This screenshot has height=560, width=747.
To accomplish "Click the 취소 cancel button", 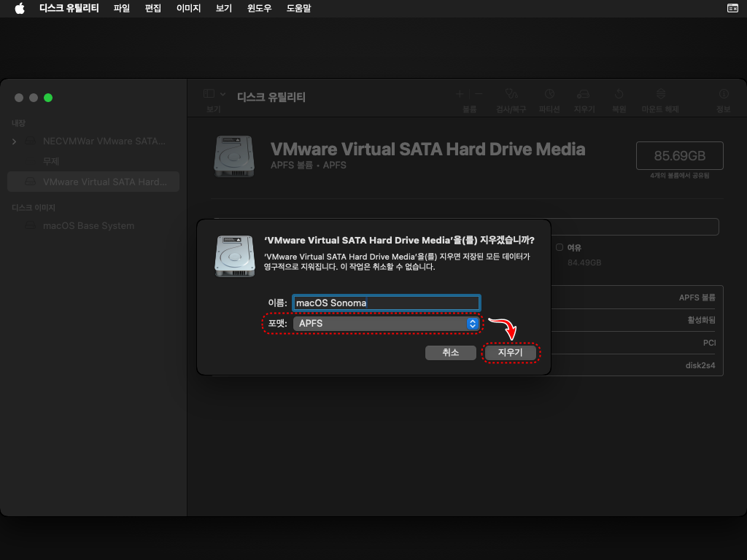I will 451,352.
